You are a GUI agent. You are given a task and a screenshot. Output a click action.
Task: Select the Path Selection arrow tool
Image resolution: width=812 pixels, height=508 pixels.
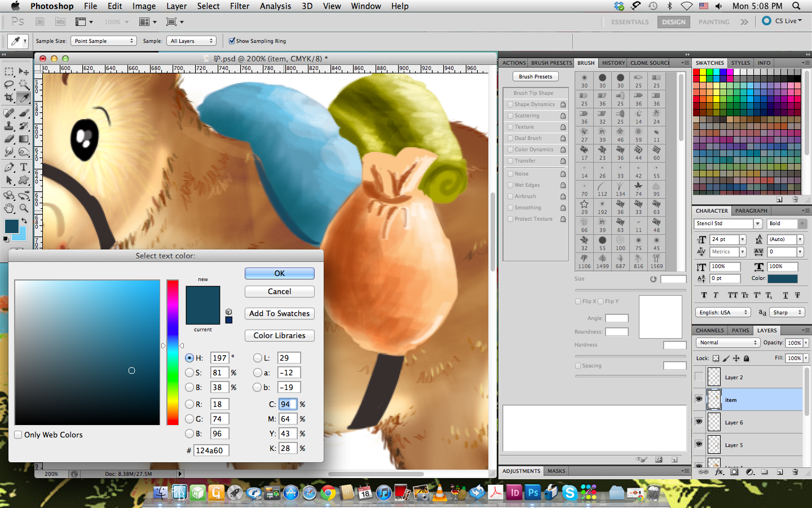[x=9, y=181]
